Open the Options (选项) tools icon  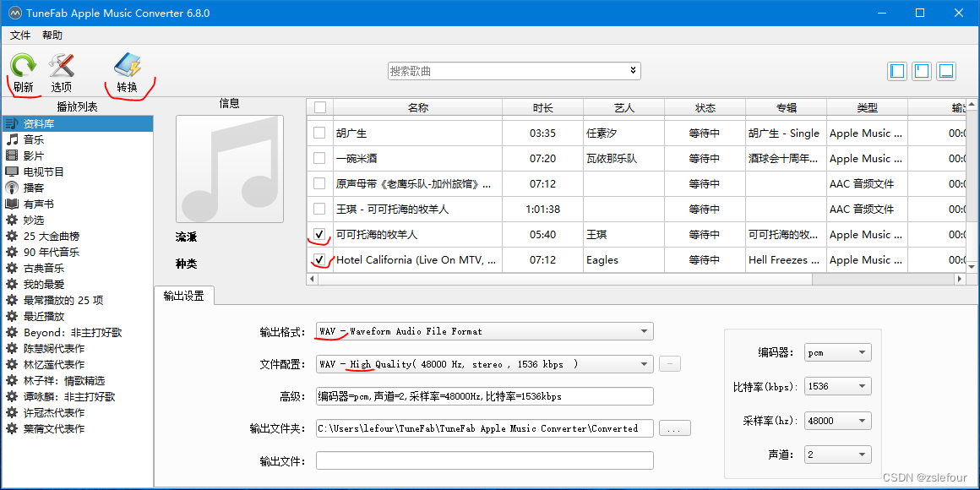point(61,65)
